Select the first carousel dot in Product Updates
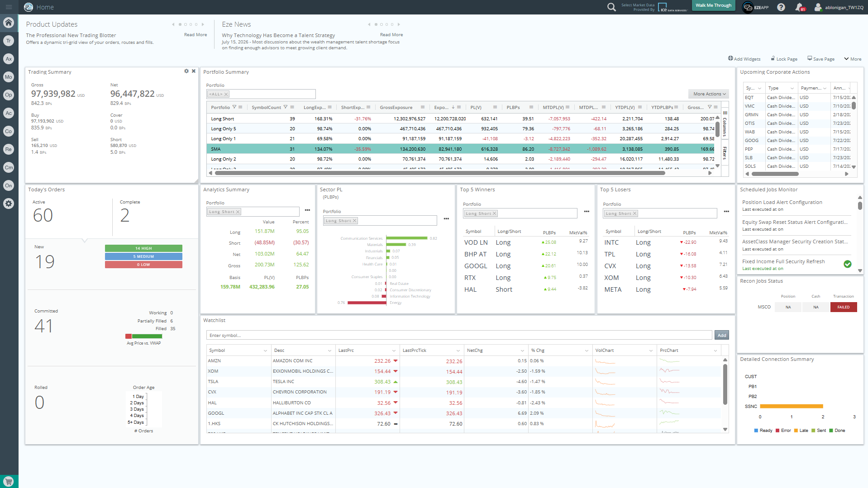 click(180, 24)
